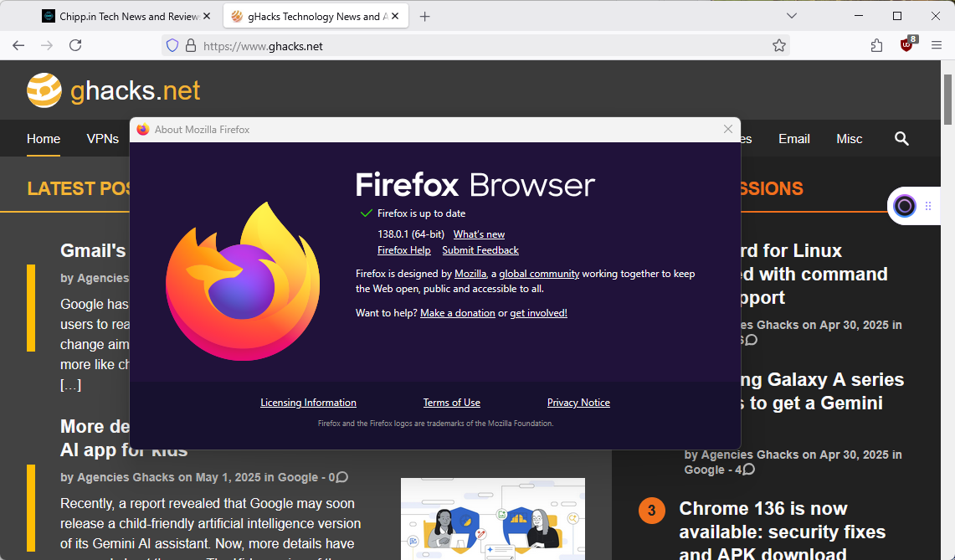955x560 pixels.
Task: Open the Privacy Notice link
Action: [x=578, y=403]
